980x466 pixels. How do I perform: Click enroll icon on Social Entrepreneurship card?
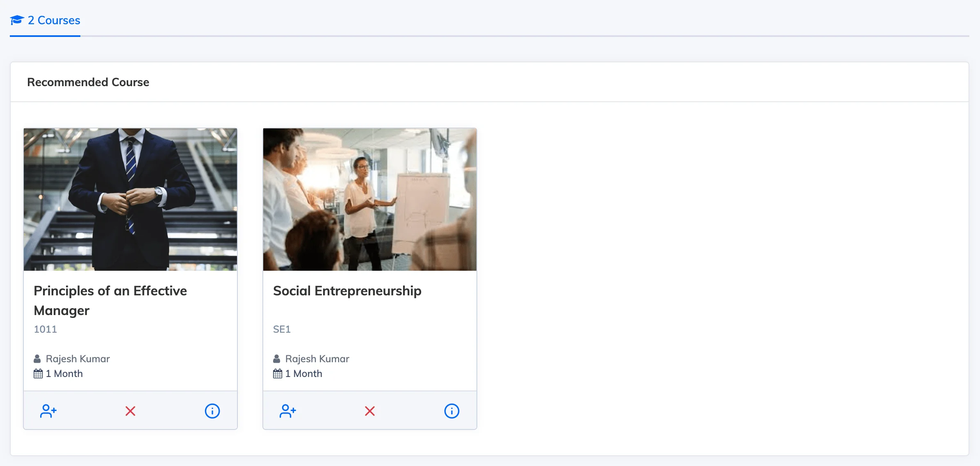(x=288, y=411)
